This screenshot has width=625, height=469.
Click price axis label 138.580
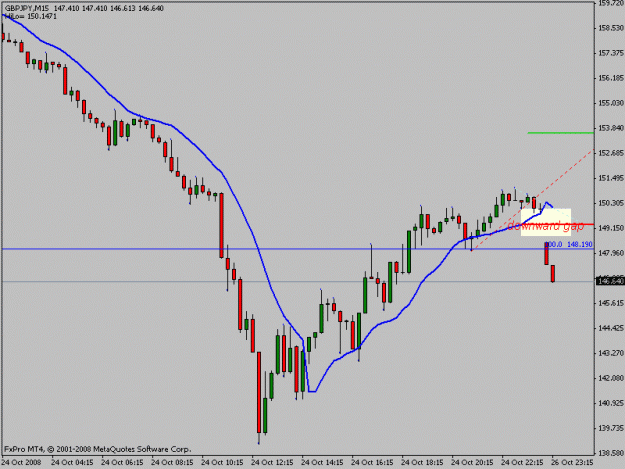(611, 453)
